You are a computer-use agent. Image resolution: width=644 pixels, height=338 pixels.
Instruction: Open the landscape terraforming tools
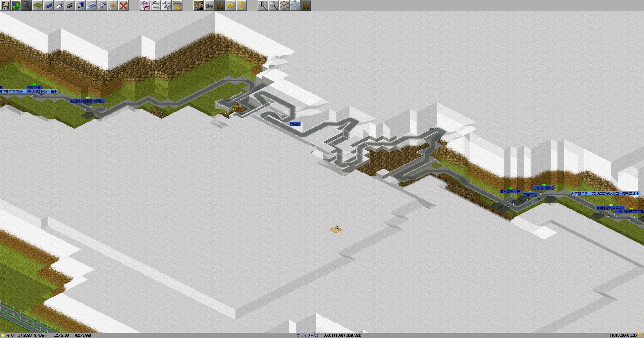[38, 5]
